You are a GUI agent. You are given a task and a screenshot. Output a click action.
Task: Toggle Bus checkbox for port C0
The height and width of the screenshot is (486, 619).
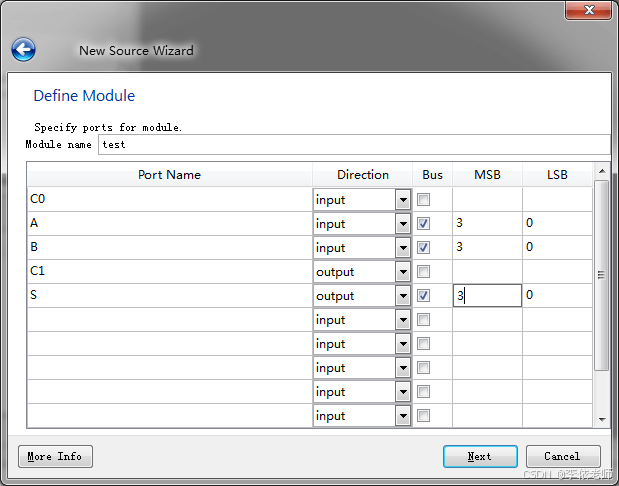(423, 199)
